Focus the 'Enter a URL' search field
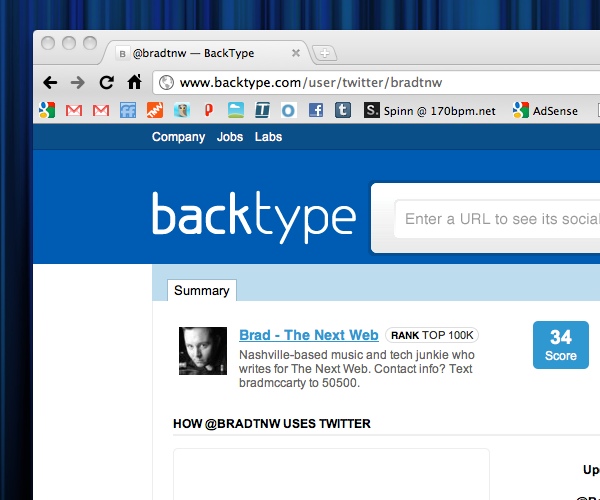 (x=497, y=219)
